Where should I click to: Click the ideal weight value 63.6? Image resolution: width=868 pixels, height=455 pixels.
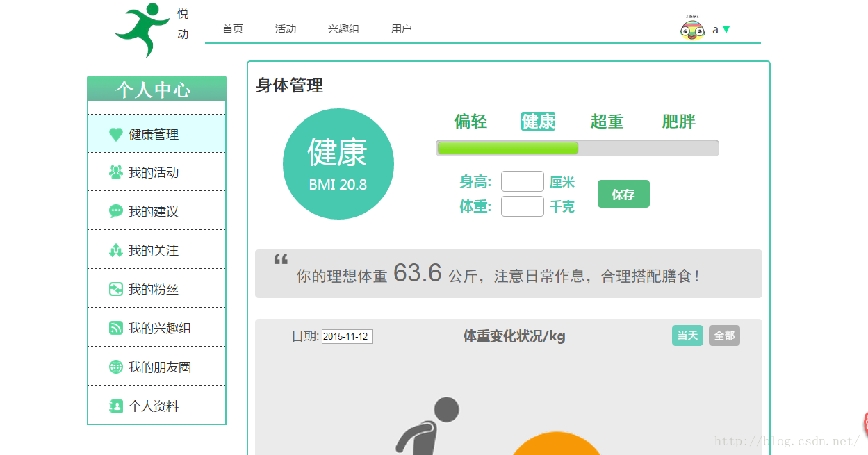pos(418,273)
